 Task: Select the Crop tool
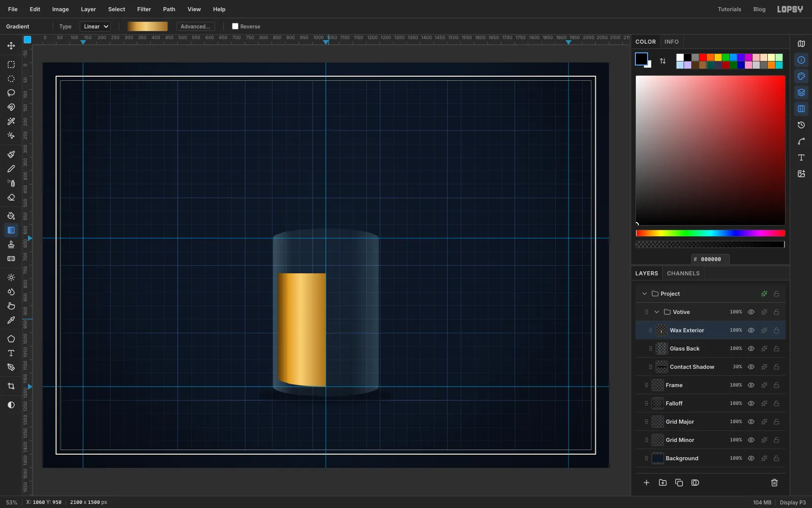[x=11, y=386]
